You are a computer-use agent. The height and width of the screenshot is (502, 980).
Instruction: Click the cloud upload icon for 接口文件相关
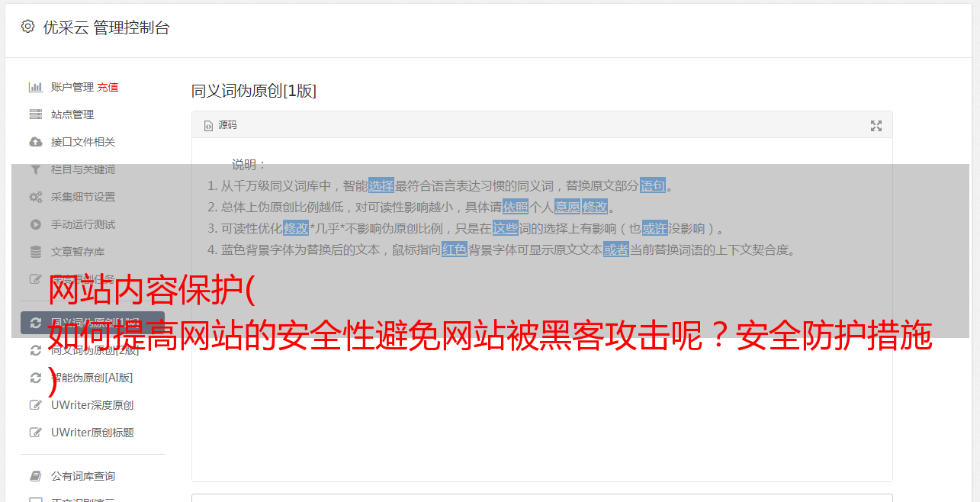click(x=35, y=142)
